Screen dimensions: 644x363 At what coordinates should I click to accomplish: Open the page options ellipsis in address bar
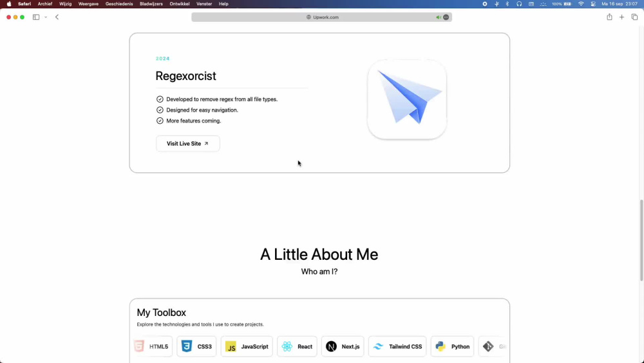coord(446,17)
